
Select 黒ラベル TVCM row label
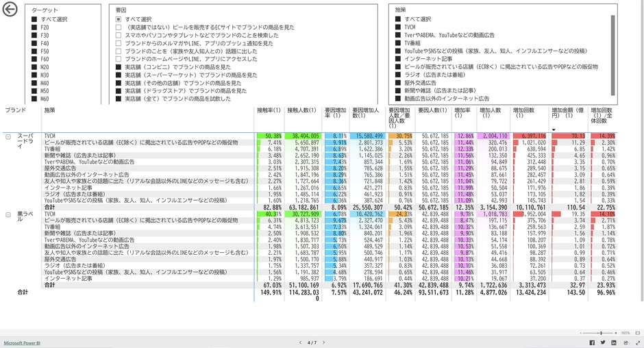(50, 214)
